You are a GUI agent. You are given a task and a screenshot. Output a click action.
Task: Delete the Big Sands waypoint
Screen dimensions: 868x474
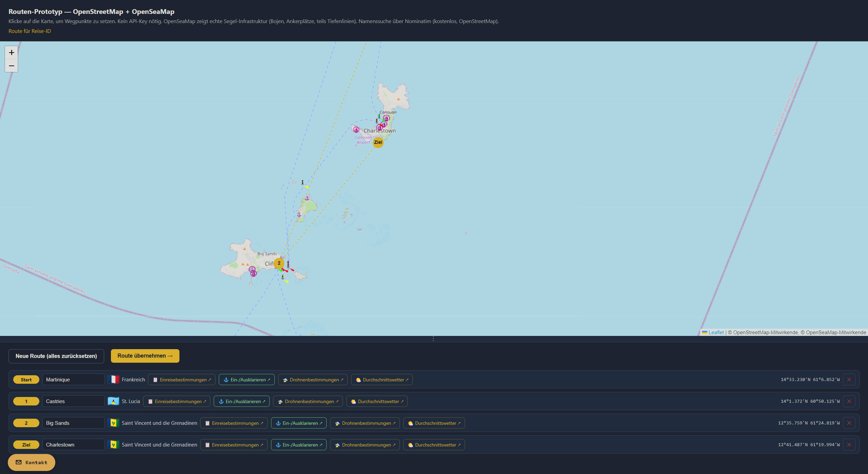(849, 423)
